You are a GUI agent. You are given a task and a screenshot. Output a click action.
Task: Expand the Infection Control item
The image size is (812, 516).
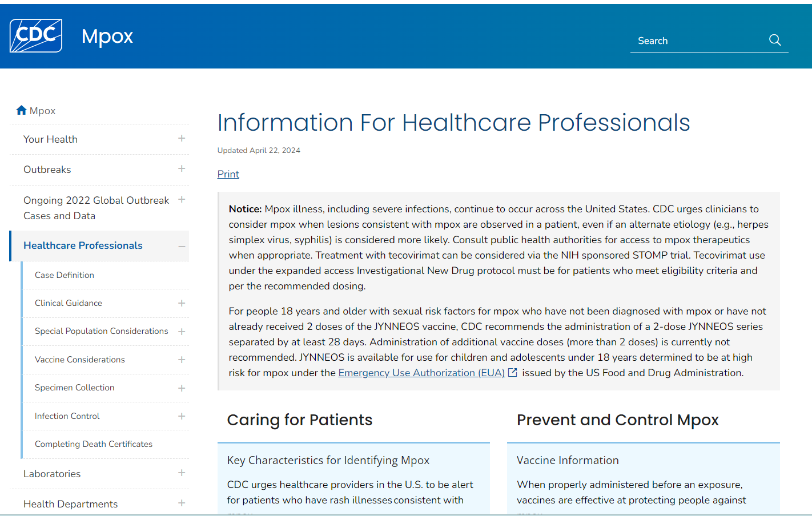coord(182,416)
